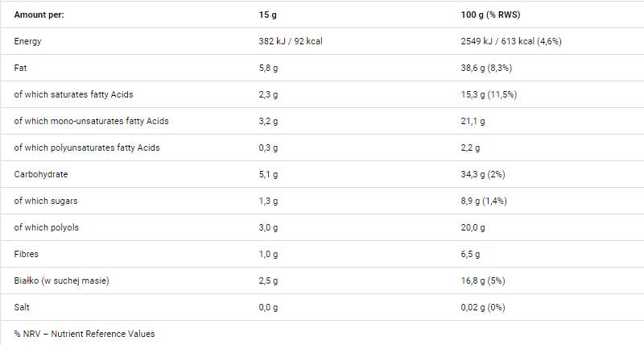Click the "Fibres" row label
The height and width of the screenshot is (345, 644).
tap(27, 254)
